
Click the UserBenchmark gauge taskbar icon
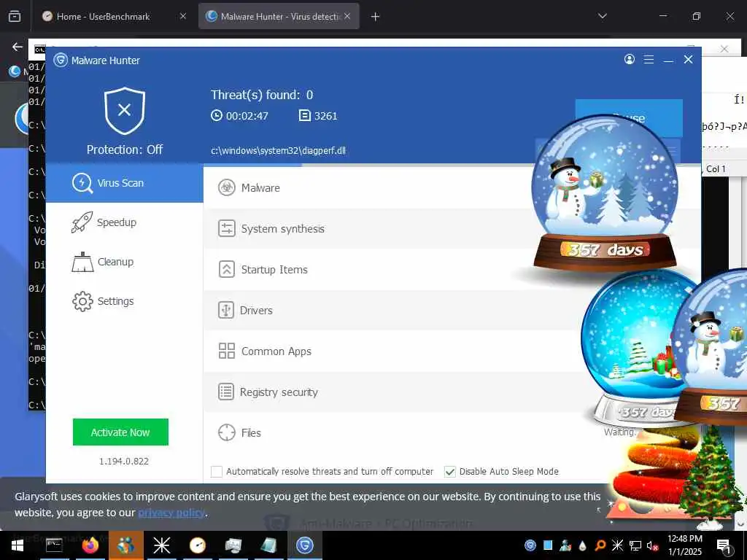(x=197, y=545)
